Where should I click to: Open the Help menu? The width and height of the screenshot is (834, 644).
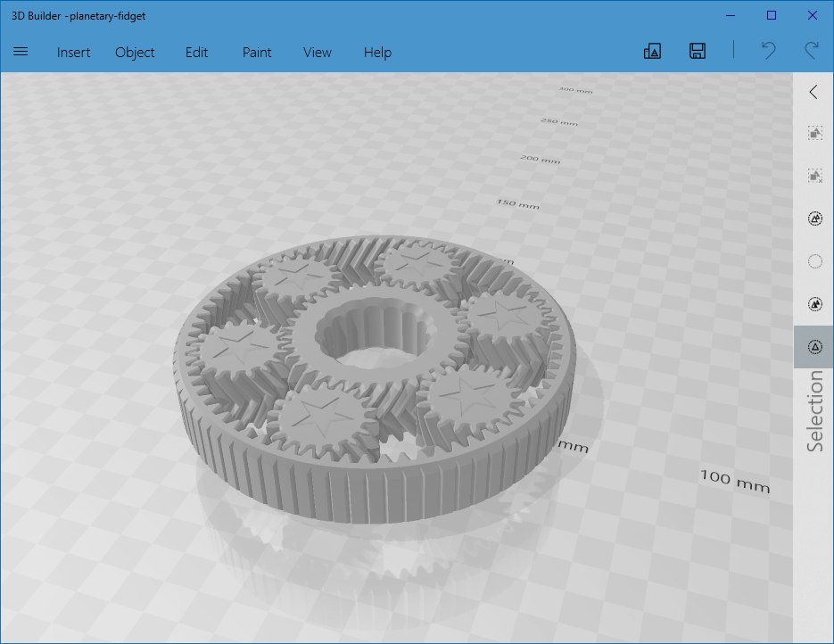pos(377,53)
